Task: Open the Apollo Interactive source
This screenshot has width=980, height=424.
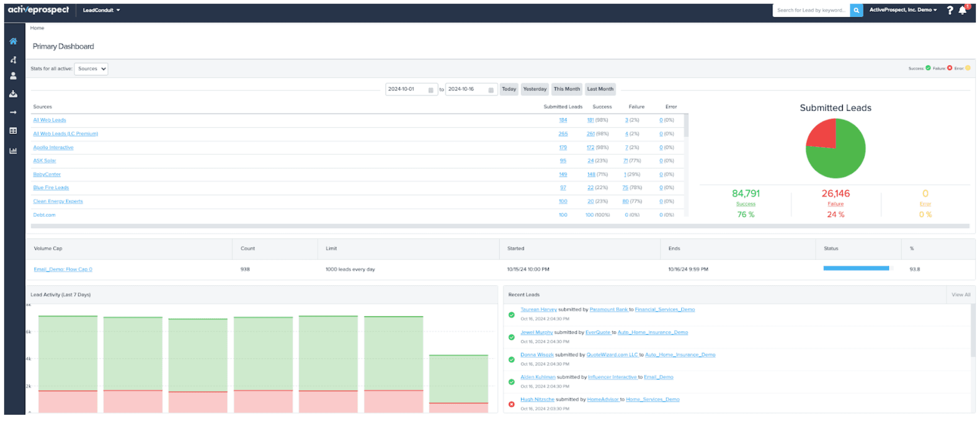Action: pyautogui.click(x=53, y=148)
